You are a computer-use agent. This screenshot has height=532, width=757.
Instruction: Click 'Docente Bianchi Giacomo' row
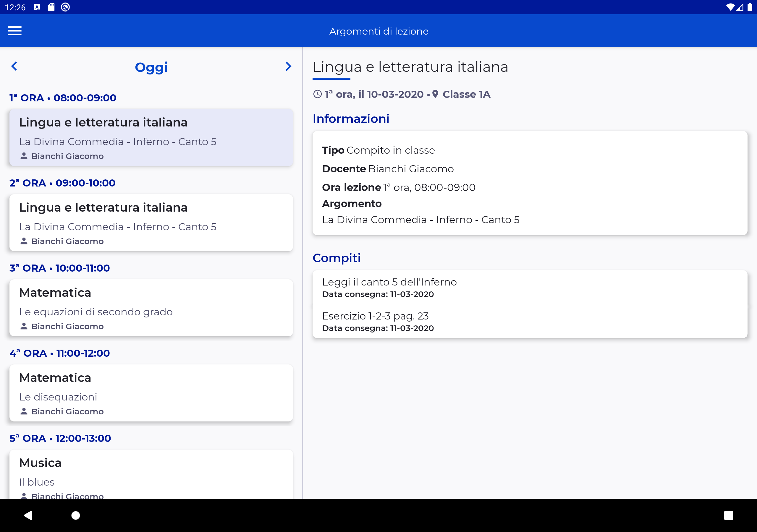pos(388,169)
